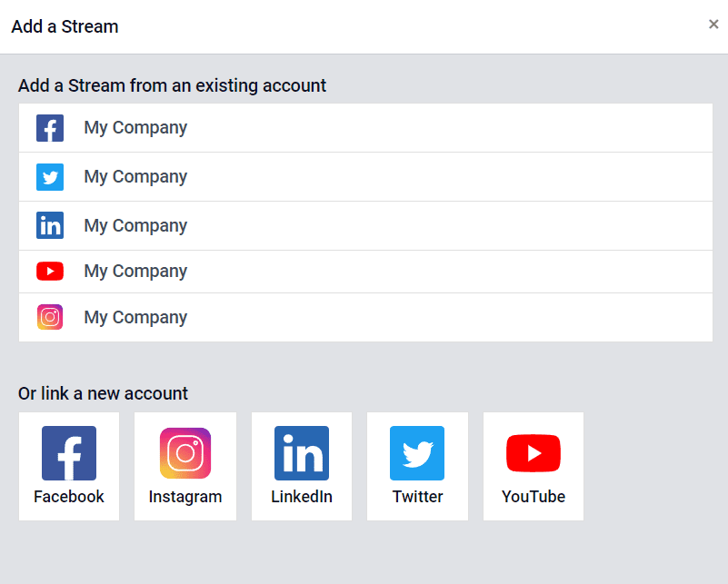Close the Add a Stream dialog
The image size is (728, 584).
pos(713,25)
